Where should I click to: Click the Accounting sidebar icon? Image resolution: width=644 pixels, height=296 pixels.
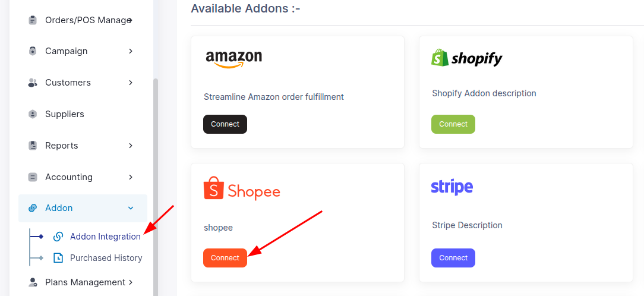click(x=33, y=177)
